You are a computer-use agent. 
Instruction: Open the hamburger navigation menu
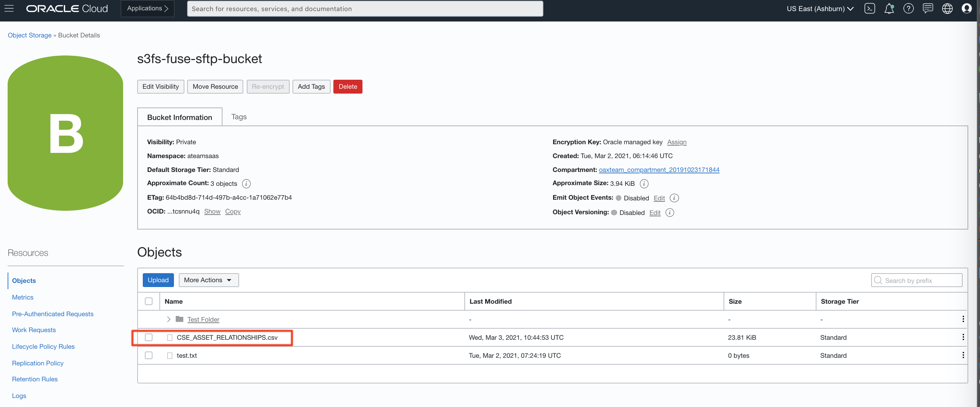(x=9, y=8)
